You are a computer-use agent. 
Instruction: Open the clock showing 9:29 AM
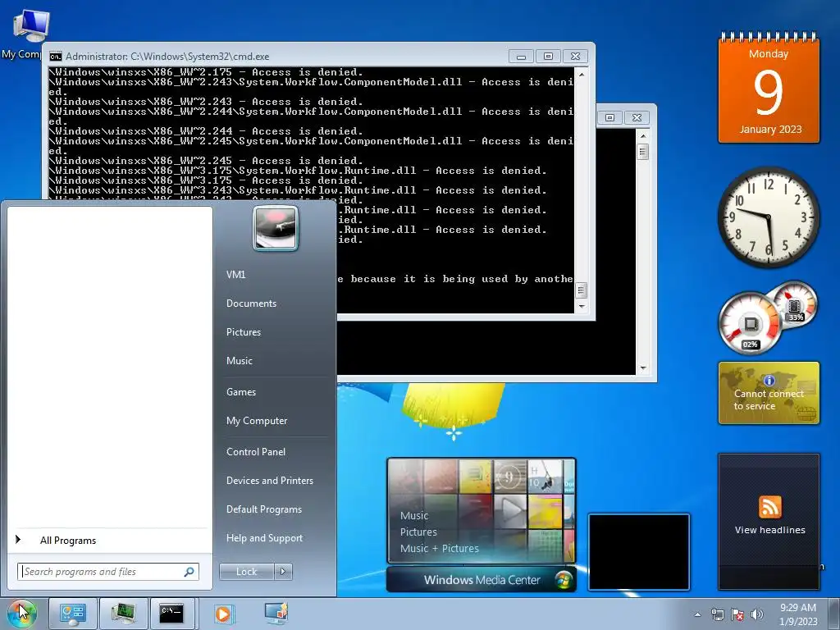(798, 614)
